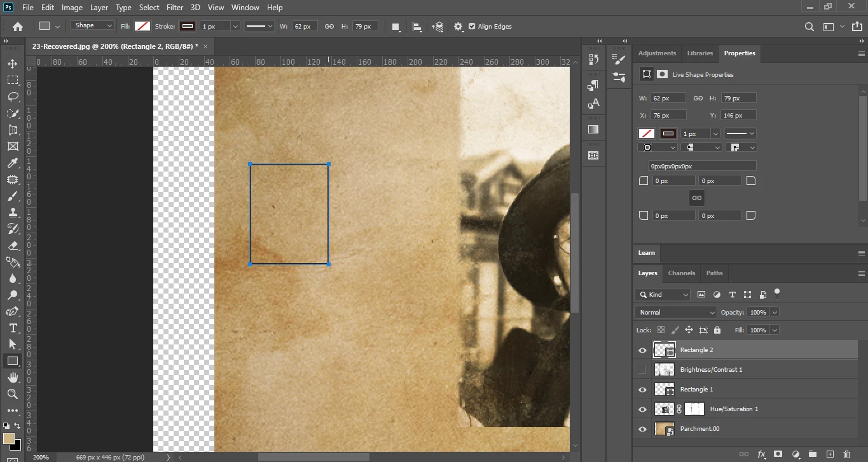868x462 pixels.
Task: Open the Normal blend mode dropdown
Action: coord(676,313)
